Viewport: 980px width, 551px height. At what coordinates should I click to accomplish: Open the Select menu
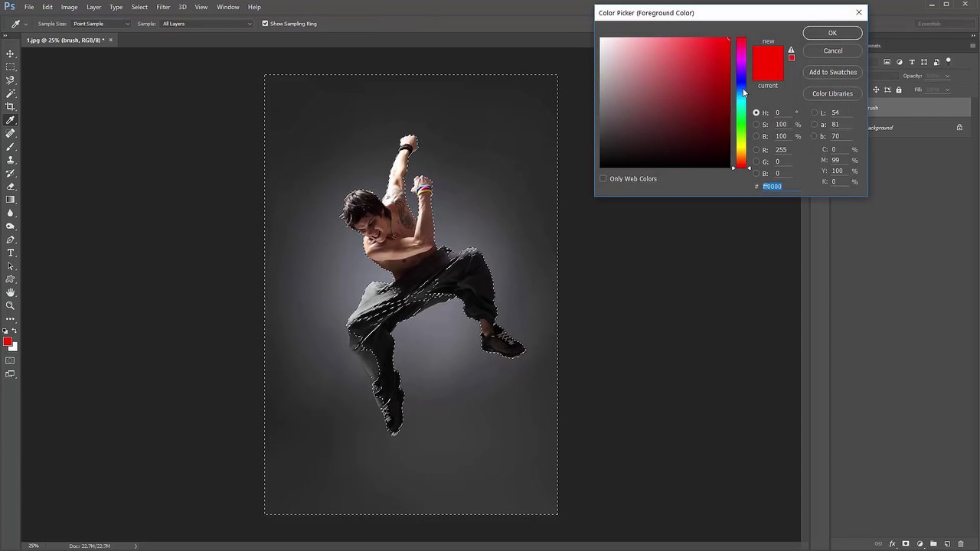[x=139, y=7]
